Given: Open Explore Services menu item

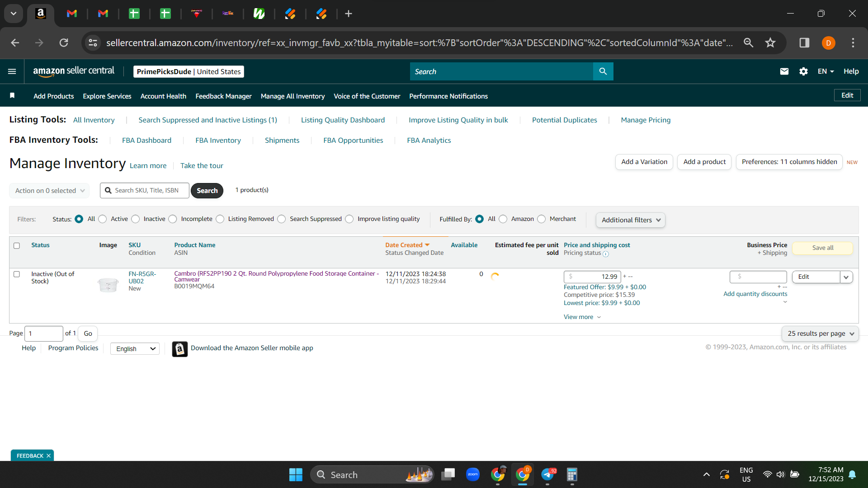Looking at the screenshot, I should click(x=107, y=96).
